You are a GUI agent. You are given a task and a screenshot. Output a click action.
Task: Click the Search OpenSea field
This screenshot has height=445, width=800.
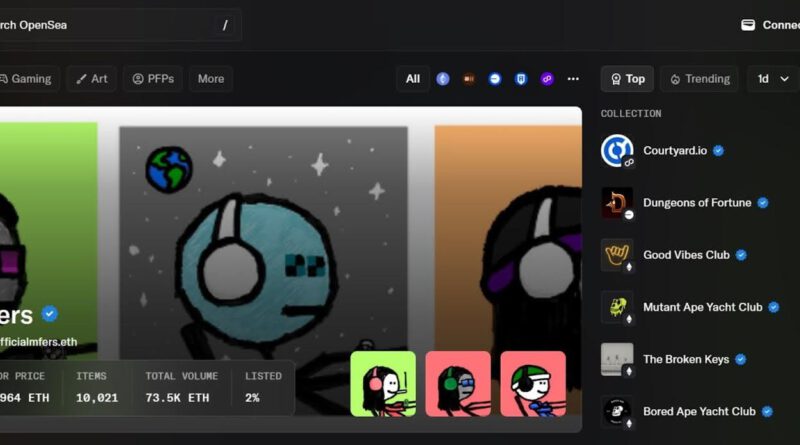[x=110, y=25]
